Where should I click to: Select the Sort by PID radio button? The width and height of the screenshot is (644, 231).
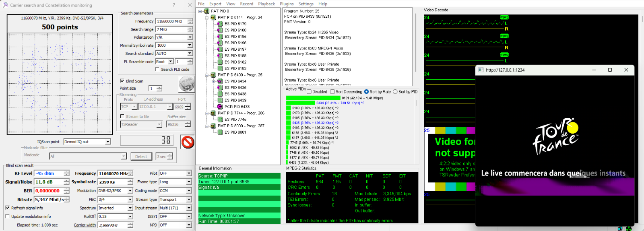point(395,92)
